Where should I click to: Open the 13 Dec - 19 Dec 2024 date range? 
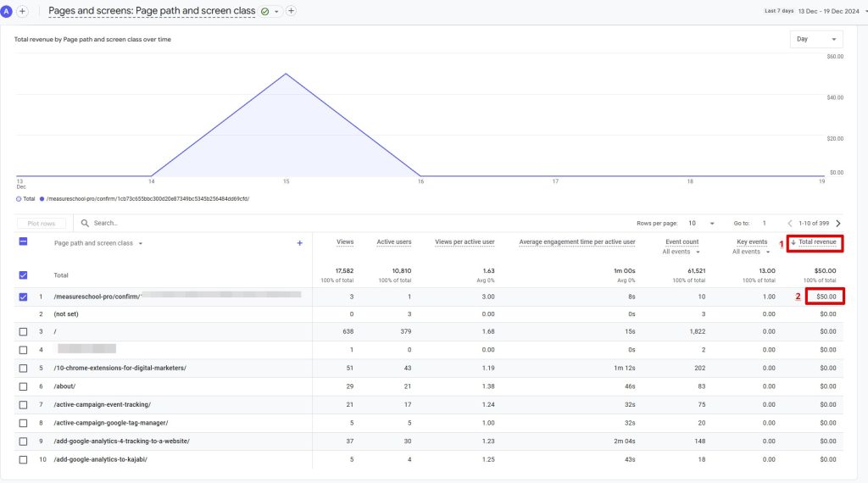click(x=829, y=11)
